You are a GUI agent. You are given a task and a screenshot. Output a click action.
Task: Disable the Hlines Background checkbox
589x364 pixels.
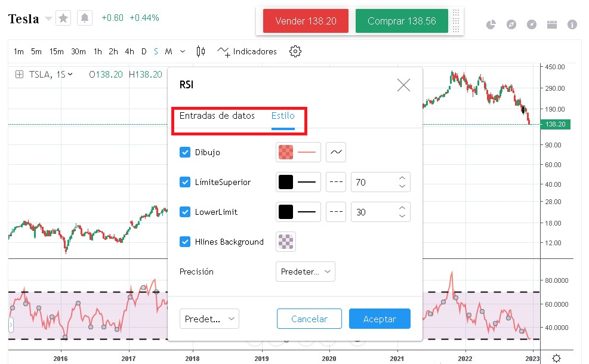[x=185, y=242]
